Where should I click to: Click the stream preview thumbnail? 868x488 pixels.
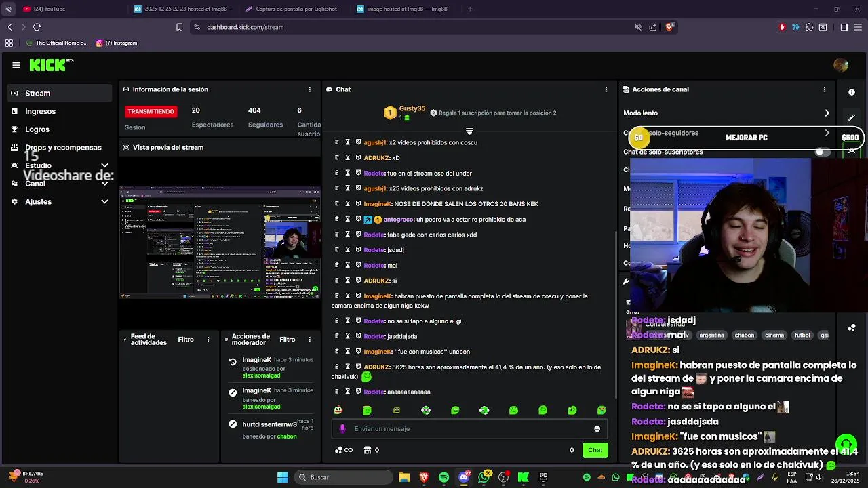[220, 243]
